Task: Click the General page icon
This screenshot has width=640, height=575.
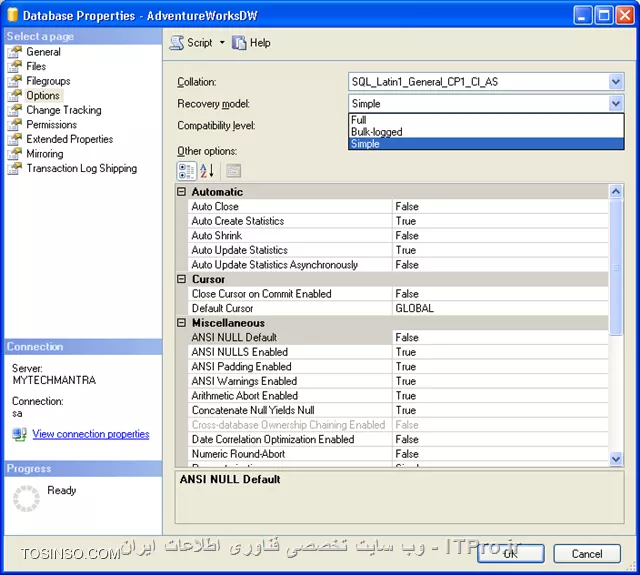Action: (15, 52)
